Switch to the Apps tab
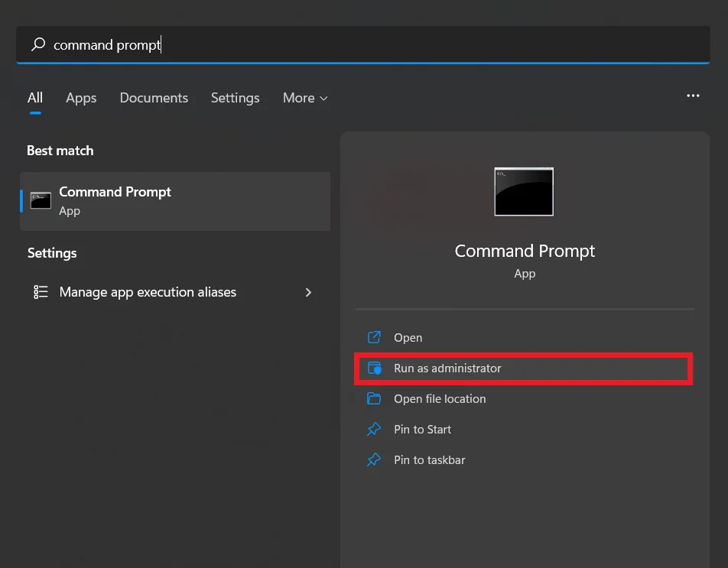Image resolution: width=728 pixels, height=568 pixels. click(81, 98)
